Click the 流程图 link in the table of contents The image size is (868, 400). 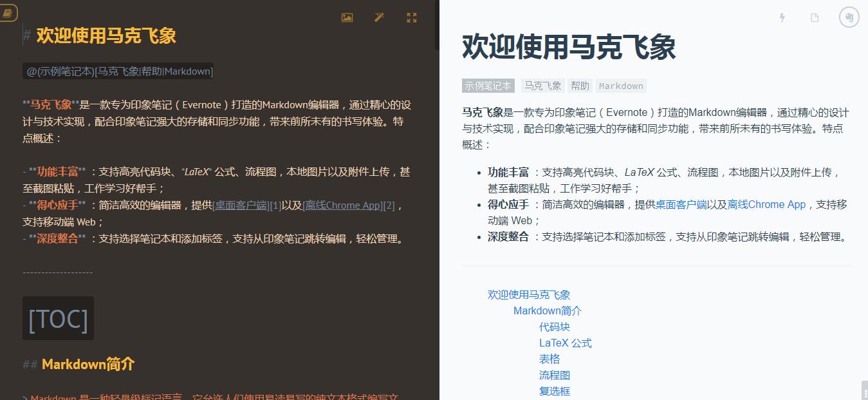point(555,375)
